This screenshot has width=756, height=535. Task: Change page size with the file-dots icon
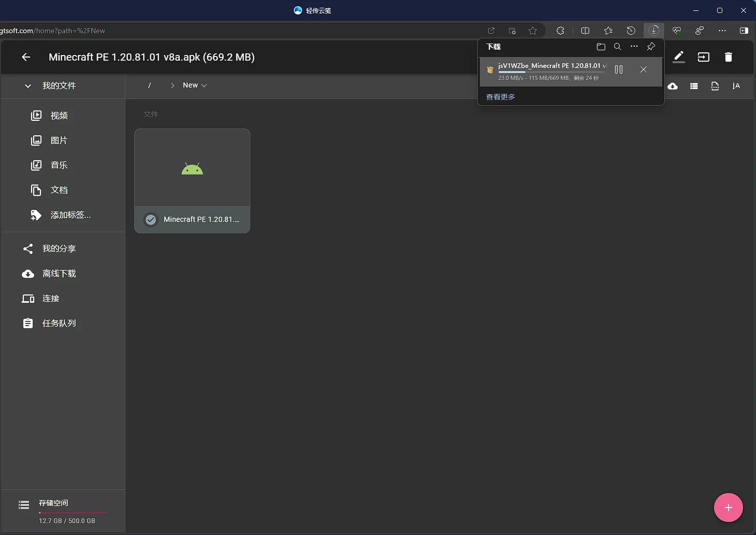point(715,86)
